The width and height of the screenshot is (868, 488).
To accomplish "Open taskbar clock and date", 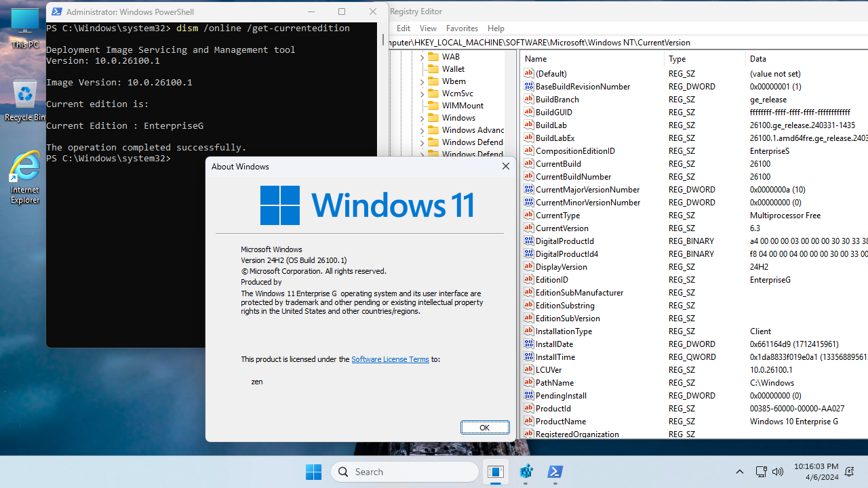I will pyautogui.click(x=816, y=472).
